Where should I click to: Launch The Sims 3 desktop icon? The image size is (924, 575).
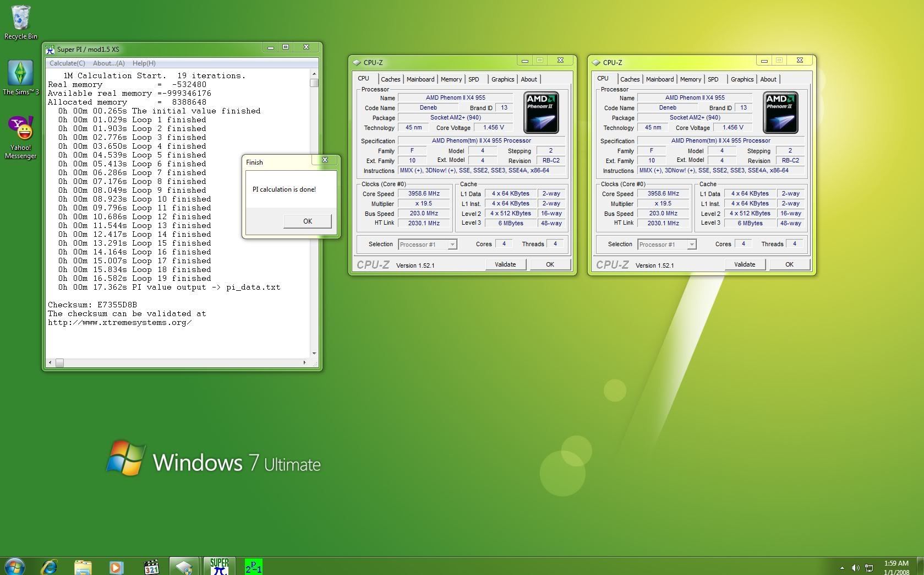(x=20, y=78)
